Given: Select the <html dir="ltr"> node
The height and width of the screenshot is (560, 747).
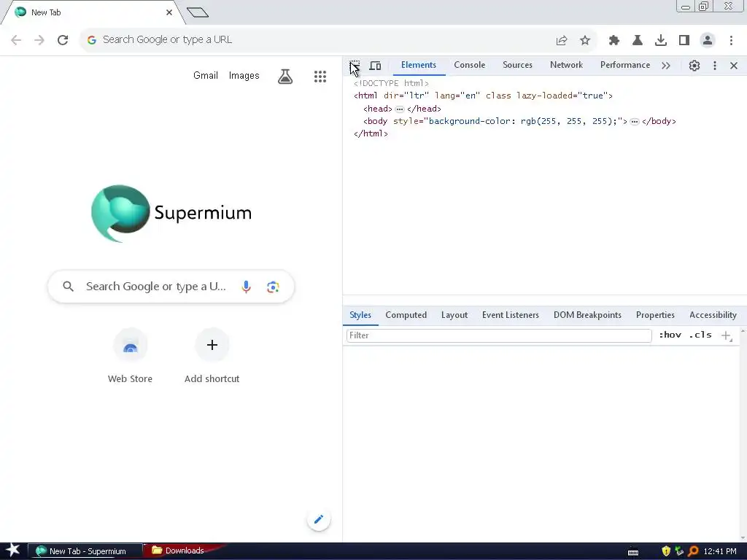Looking at the screenshot, I should [483, 96].
